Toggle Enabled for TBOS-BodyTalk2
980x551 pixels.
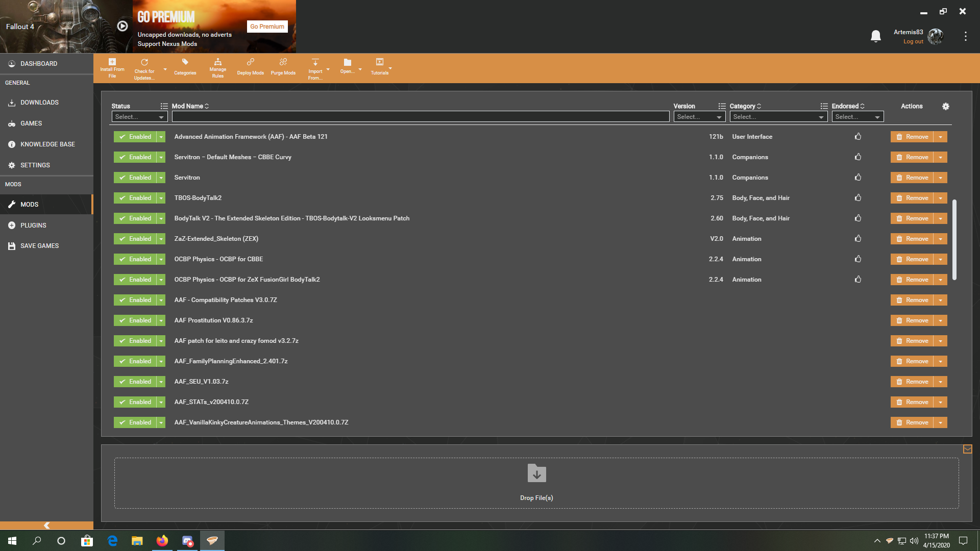(x=135, y=198)
